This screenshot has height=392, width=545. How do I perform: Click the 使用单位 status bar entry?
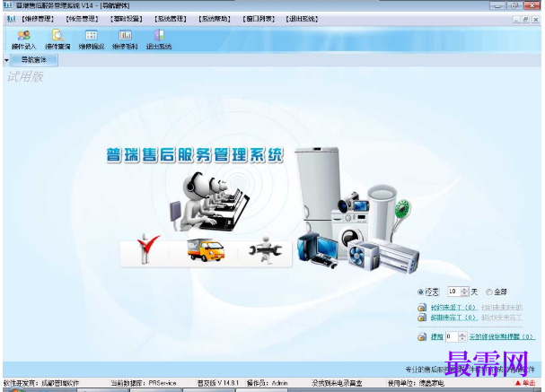click(x=416, y=383)
